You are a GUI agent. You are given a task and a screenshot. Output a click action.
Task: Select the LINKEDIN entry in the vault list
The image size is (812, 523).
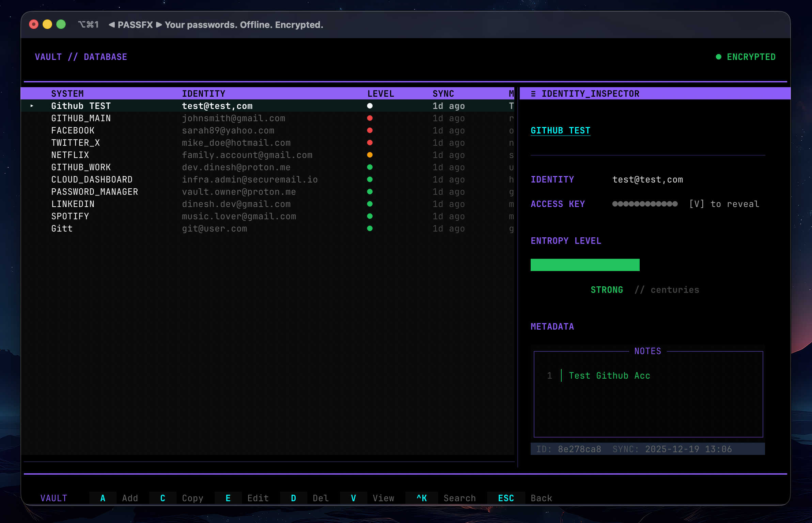[x=73, y=204]
